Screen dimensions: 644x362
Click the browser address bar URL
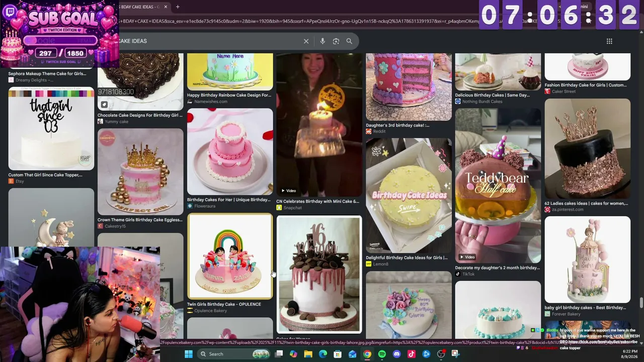point(299,21)
